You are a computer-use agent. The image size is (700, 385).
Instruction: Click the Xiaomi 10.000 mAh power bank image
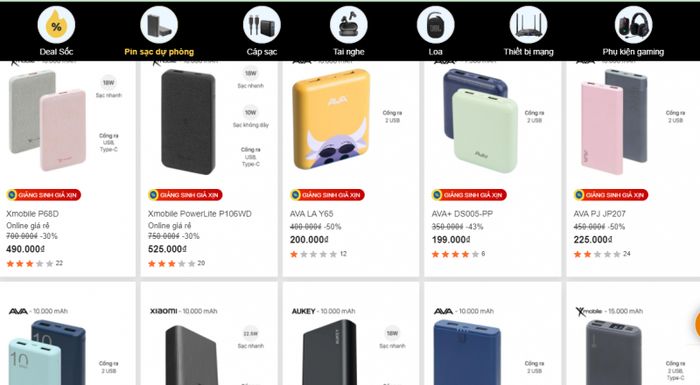(x=191, y=355)
